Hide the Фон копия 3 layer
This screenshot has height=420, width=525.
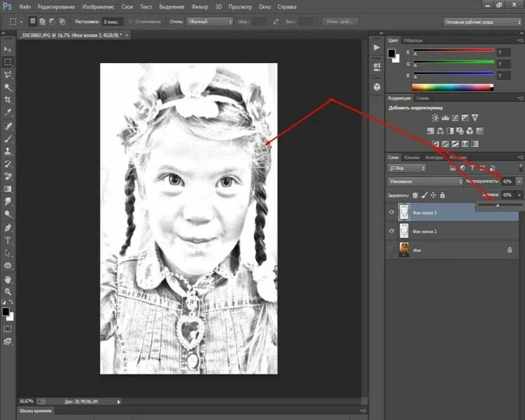pyautogui.click(x=391, y=212)
